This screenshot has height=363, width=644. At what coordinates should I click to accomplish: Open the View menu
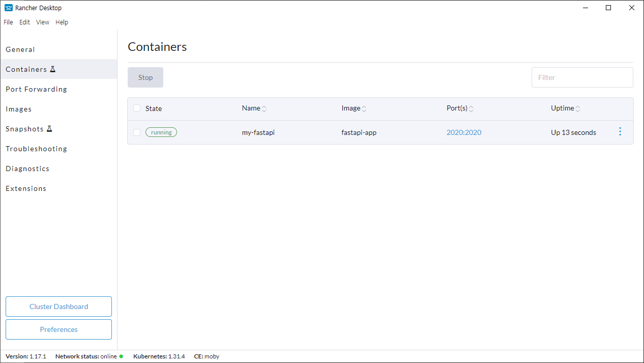43,22
